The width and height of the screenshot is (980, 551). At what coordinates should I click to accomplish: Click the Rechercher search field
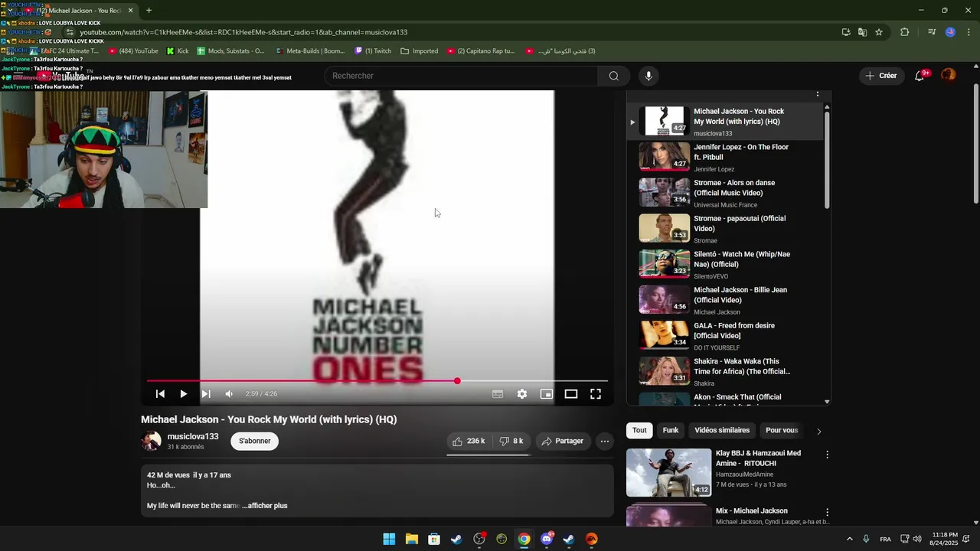(x=462, y=76)
